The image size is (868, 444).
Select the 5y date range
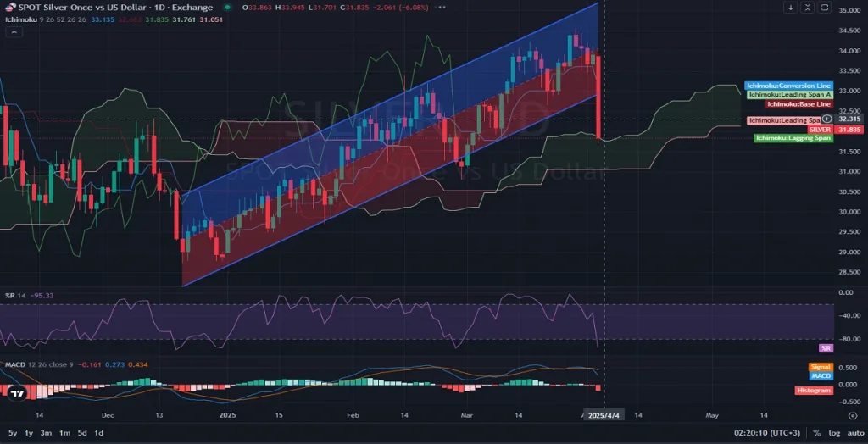12,433
